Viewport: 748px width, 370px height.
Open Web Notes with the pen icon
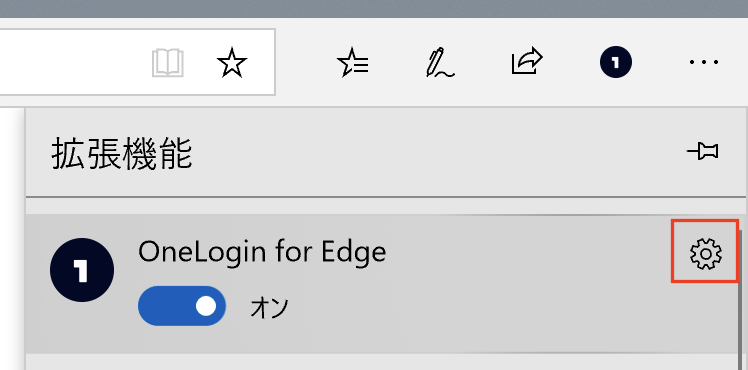pyautogui.click(x=439, y=62)
